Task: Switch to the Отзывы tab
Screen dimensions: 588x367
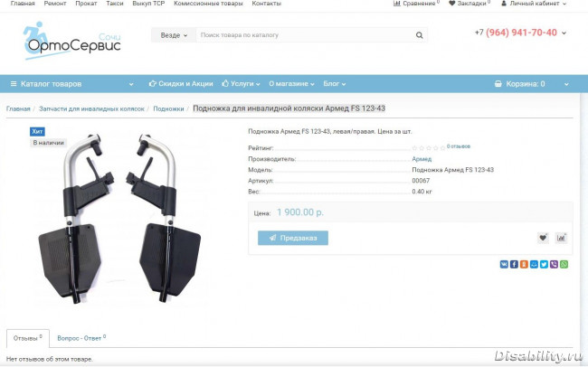Action: [x=28, y=338]
